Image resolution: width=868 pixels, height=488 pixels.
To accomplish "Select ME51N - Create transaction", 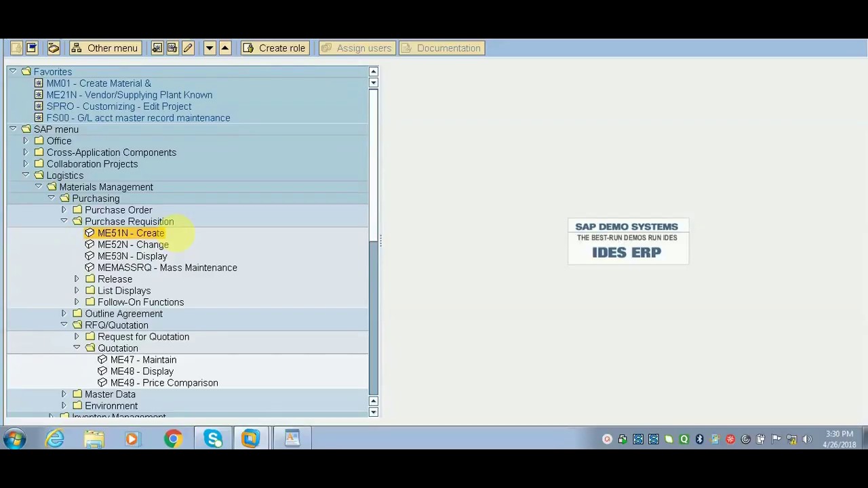I will [131, 233].
